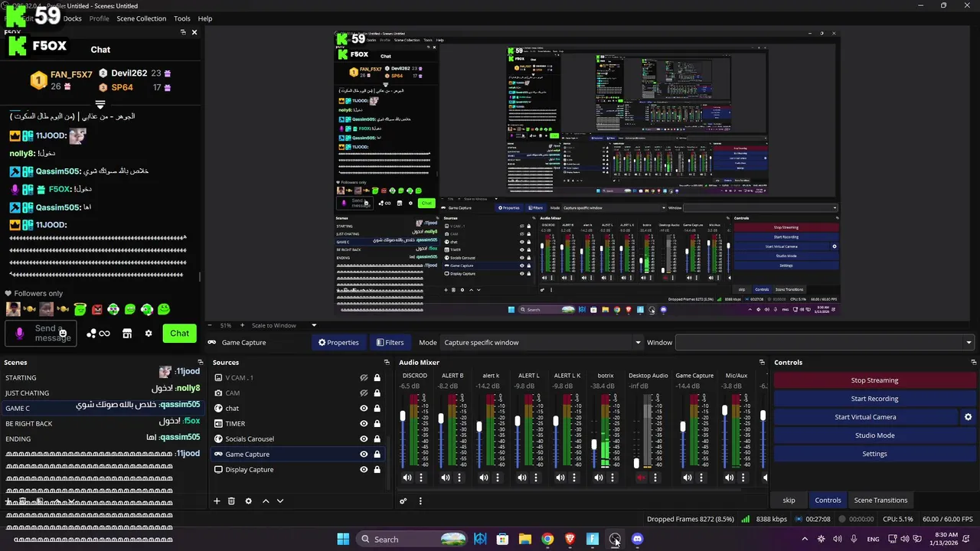Move selected source down arrow
The width and height of the screenshot is (980, 551).
pos(280,501)
